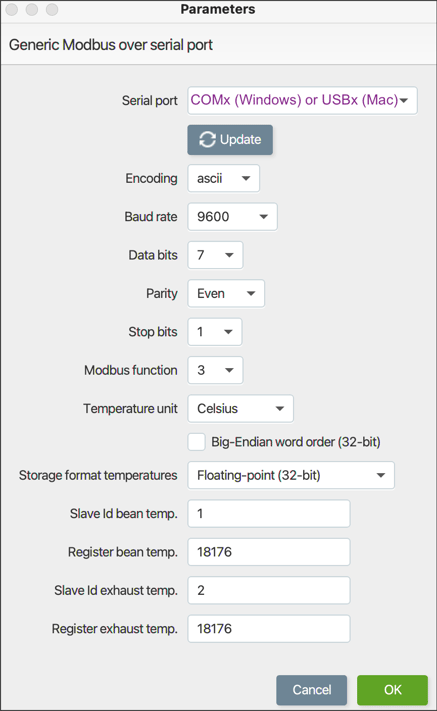The width and height of the screenshot is (437, 711).
Task: Click the Register bean temp. field
Action: pos(269,552)
